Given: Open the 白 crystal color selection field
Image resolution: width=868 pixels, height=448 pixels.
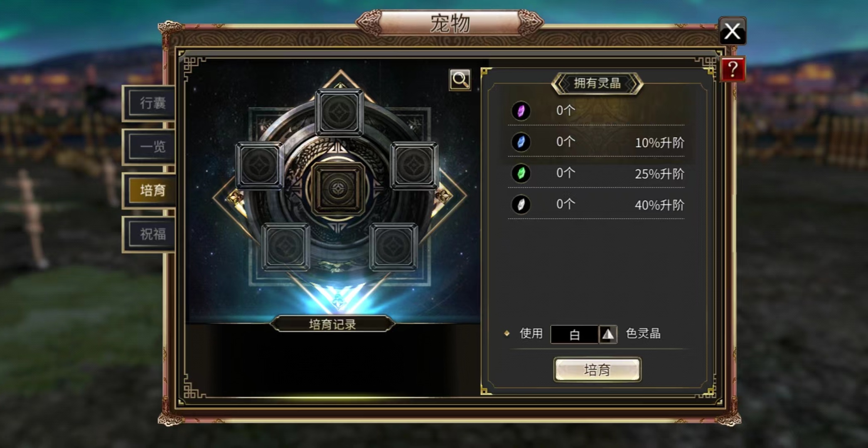Looking at the screenshot, I should point(574,334).
